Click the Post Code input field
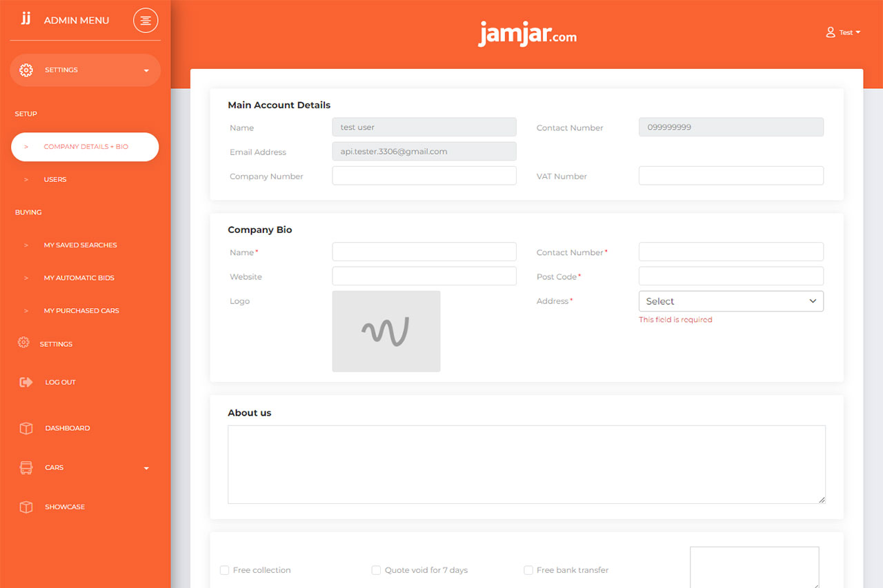 (x=731, y=276)
